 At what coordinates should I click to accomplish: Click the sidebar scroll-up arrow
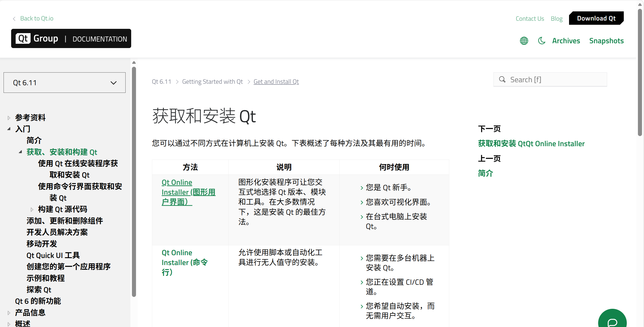134,62
